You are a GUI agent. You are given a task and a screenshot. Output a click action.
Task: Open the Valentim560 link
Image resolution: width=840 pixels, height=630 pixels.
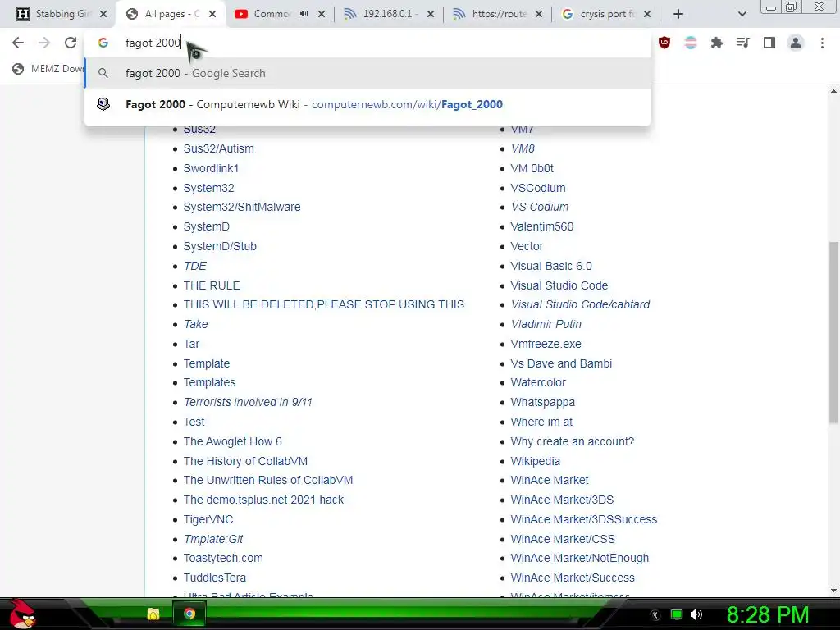coord(541,226)
